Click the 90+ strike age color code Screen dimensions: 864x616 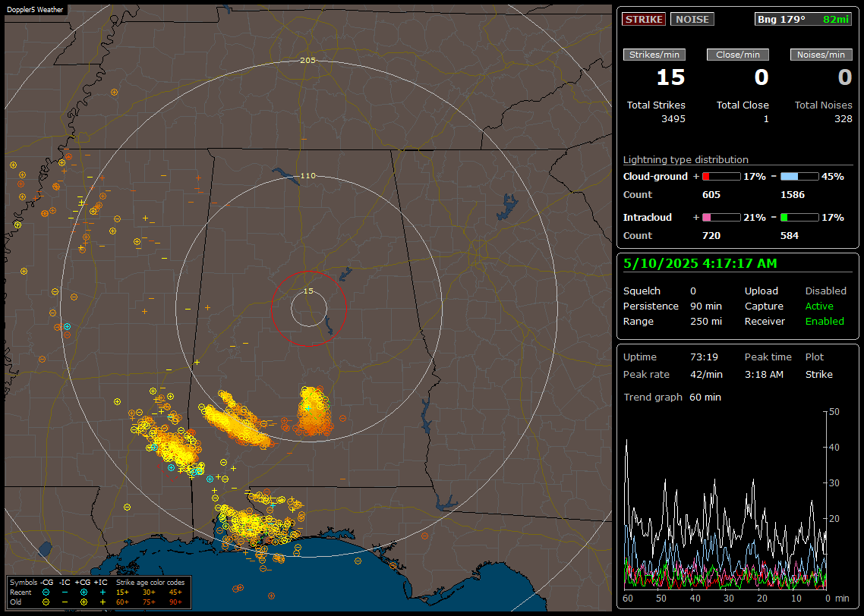click(175, 602)
